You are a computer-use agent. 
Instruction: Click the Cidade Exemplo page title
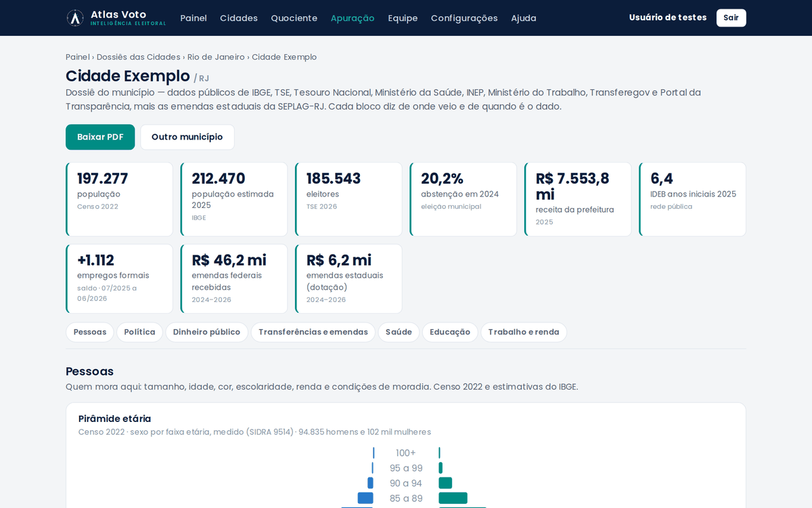click(128, 76)
